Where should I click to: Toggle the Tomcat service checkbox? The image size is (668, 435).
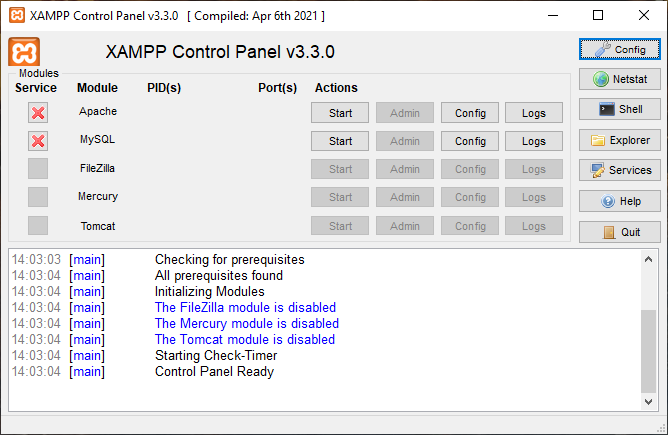(x=38, y=226)
